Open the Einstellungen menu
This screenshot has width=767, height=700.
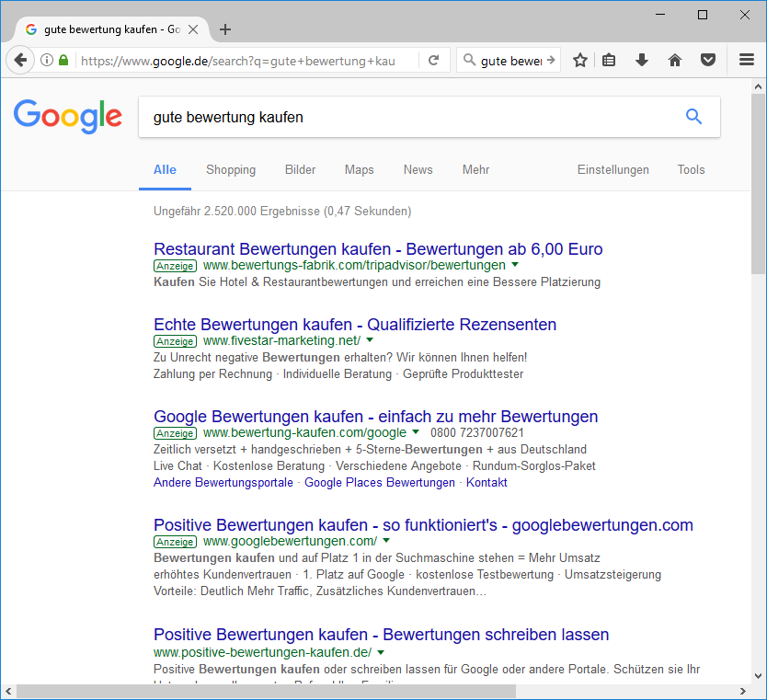click(612, 170)
